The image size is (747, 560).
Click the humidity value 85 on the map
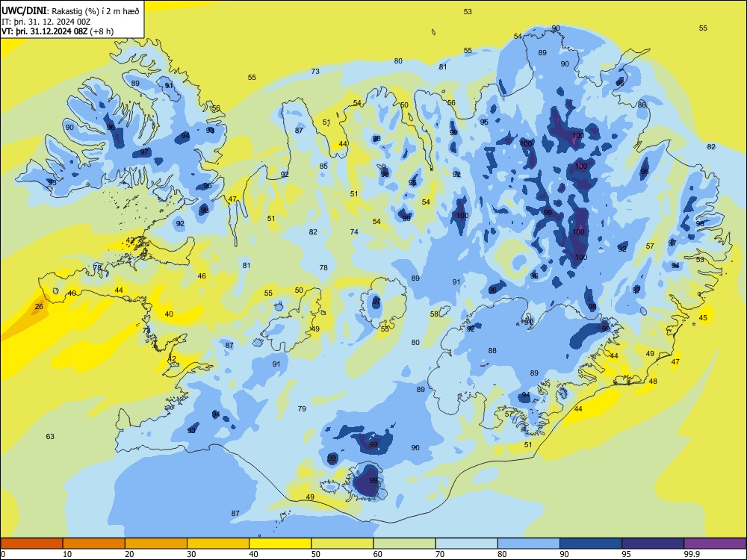coord(323,167)
